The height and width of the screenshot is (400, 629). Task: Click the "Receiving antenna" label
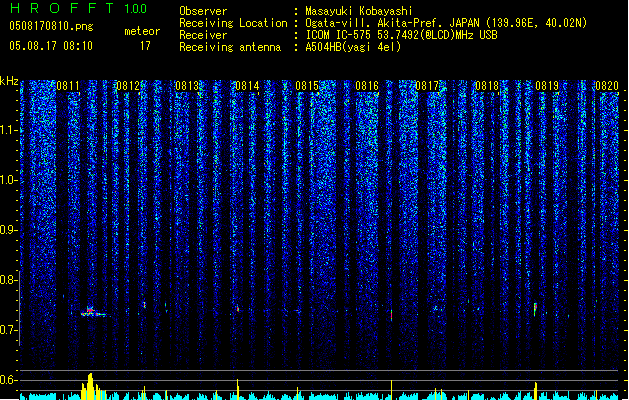230,47
